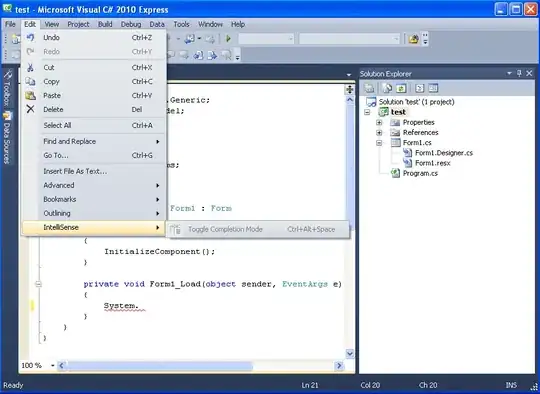Expand the References node in tree
The width and height of the screenshot is (540, 394).
379,133
